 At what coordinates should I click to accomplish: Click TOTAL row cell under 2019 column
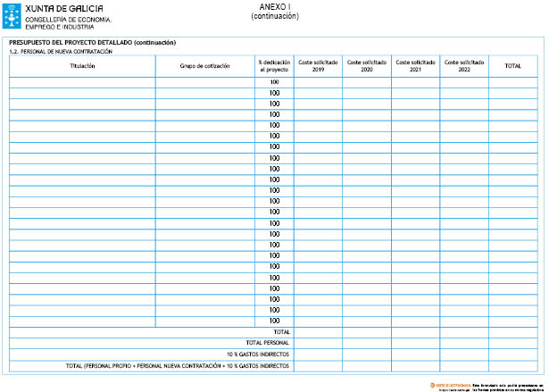pos(318,331)
